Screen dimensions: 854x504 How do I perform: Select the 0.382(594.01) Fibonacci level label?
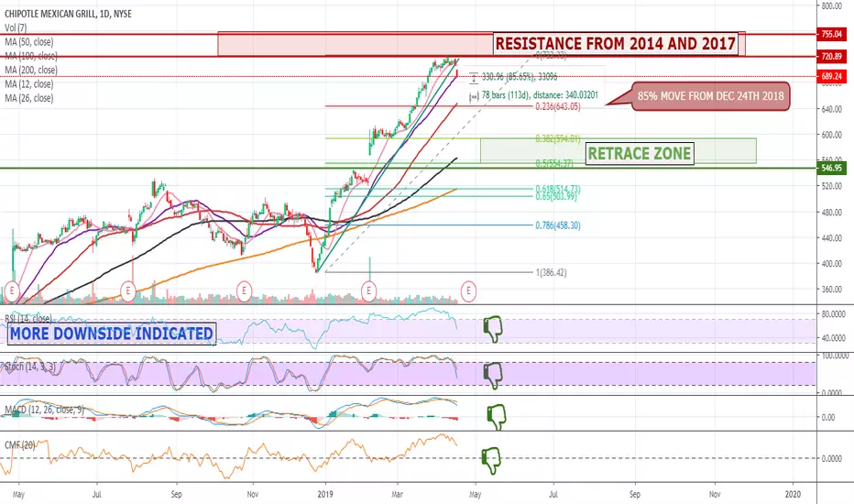[x=558, y=139]
